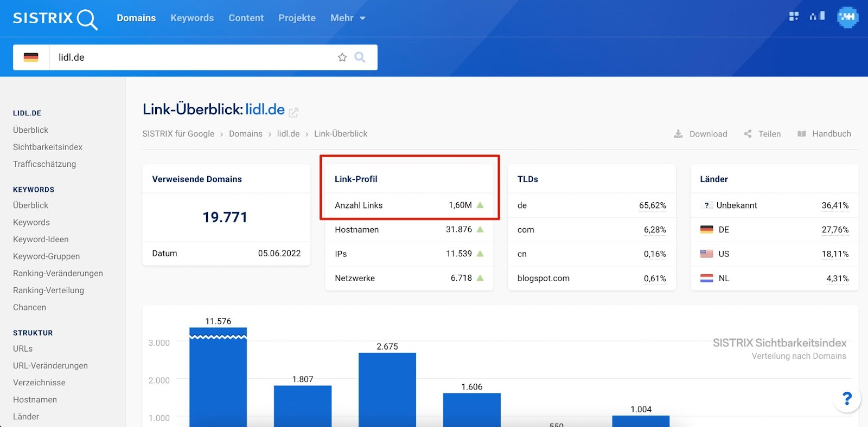Click the blue question mark help button

(x=847, y=399)
